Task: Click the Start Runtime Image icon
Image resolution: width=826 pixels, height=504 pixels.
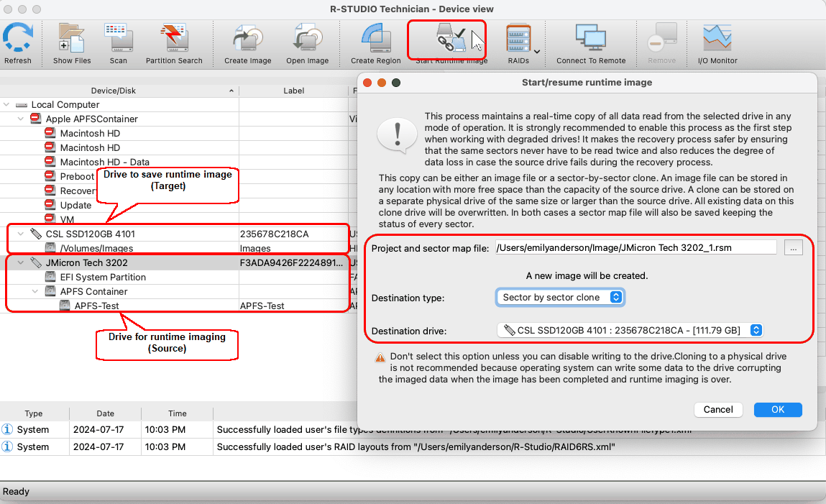Action: point(451,38)
